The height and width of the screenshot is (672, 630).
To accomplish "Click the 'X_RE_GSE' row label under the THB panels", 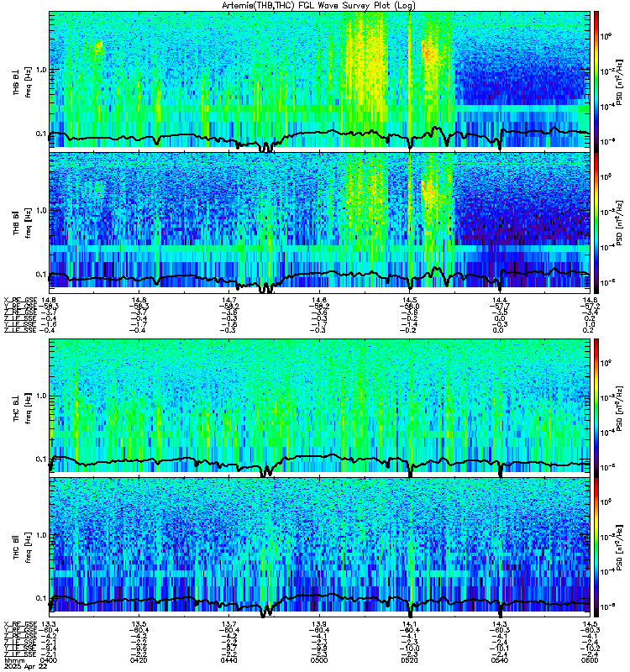I will click(x=20, y=300).
